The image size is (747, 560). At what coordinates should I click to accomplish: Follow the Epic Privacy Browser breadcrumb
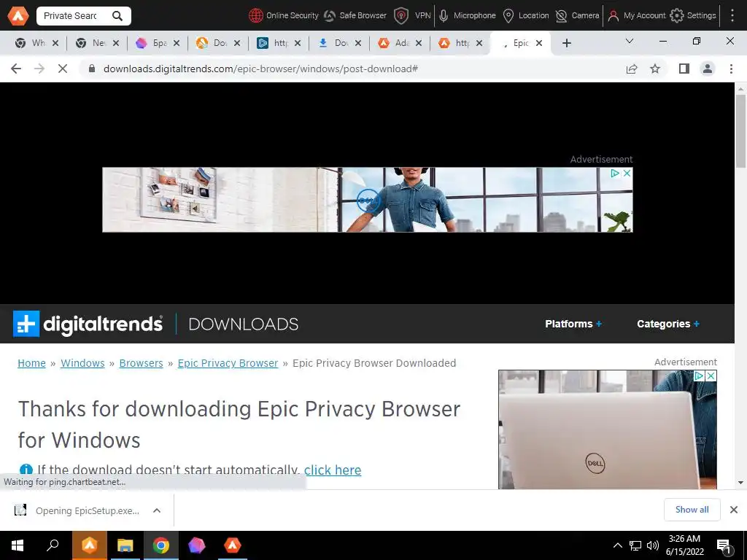228,363
